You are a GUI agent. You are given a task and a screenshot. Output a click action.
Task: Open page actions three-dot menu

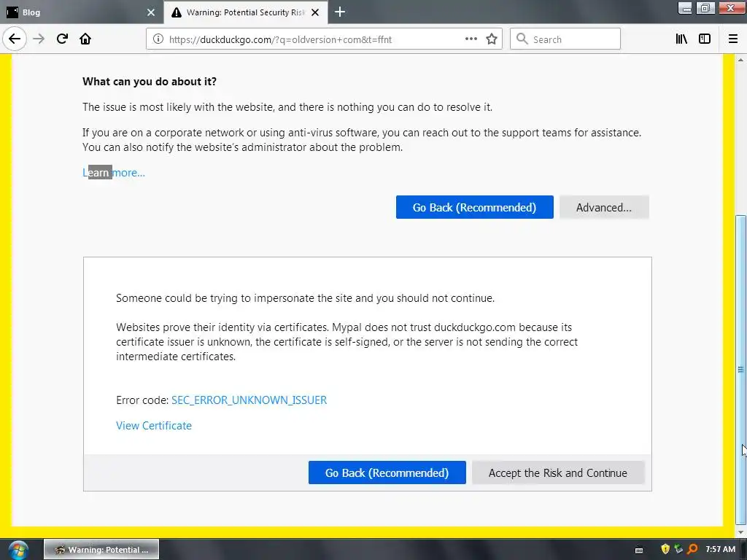coord(471,39)
